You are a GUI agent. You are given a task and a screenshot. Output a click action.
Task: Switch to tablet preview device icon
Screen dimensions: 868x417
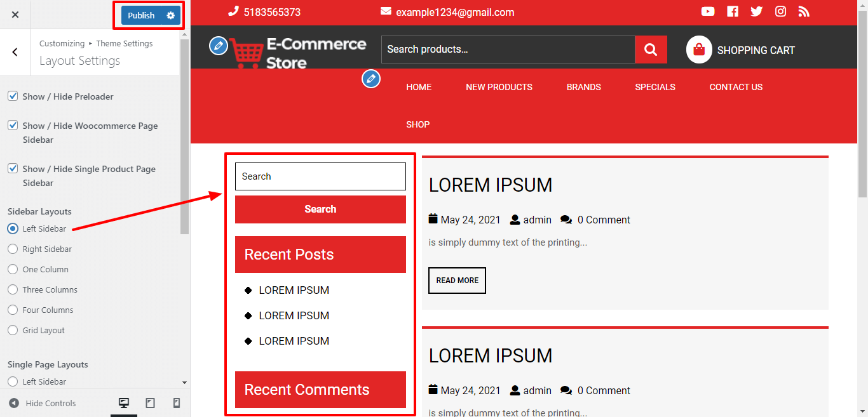pos(151,403)
